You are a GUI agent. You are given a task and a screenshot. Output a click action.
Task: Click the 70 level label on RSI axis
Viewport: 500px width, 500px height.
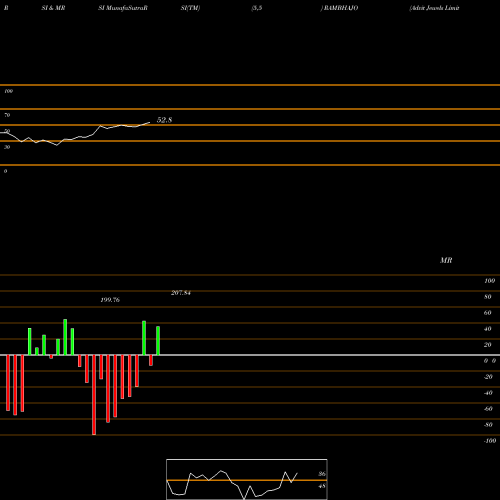(7, 115)
